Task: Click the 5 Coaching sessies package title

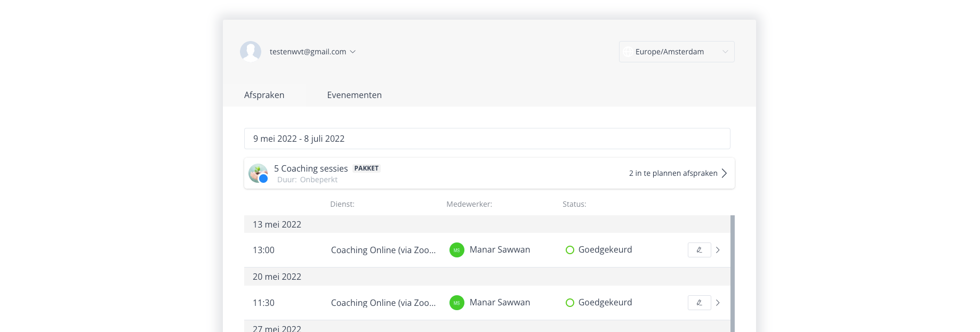Action: coord(311,168)
